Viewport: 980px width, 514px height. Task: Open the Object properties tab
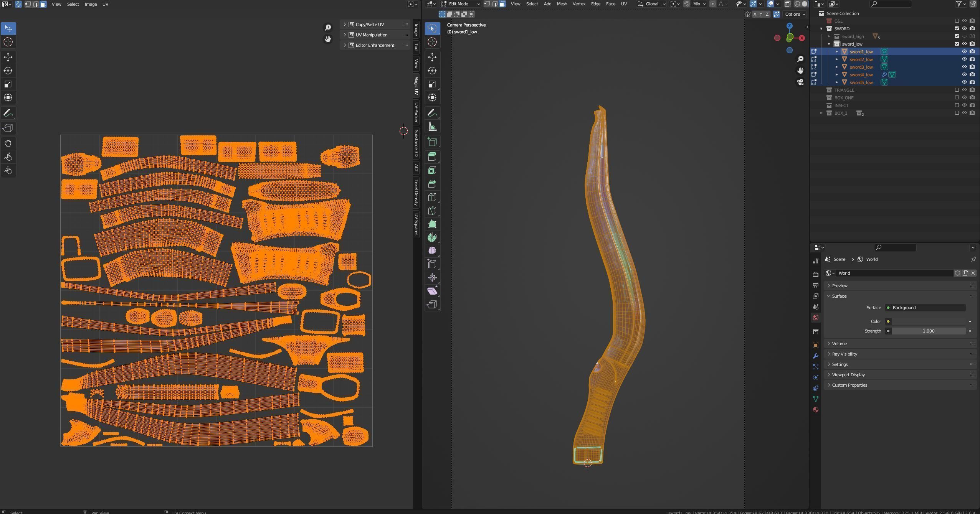(816, 345)
